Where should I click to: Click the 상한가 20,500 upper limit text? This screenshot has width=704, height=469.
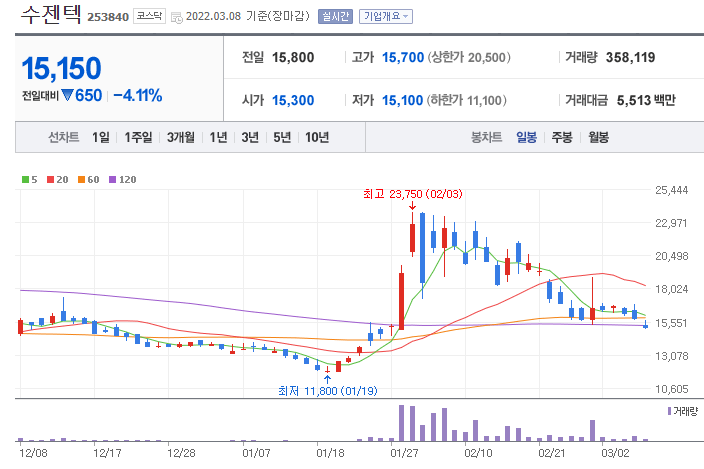coord(469,57)
